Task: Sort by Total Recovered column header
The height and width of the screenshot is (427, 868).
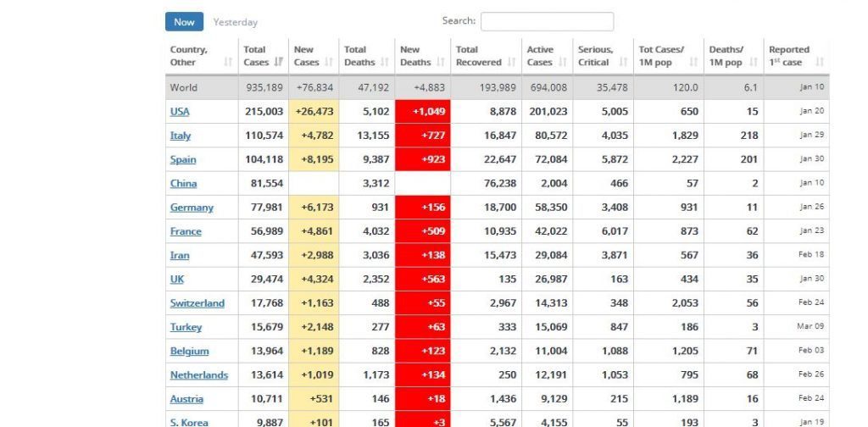Action: 486,56
